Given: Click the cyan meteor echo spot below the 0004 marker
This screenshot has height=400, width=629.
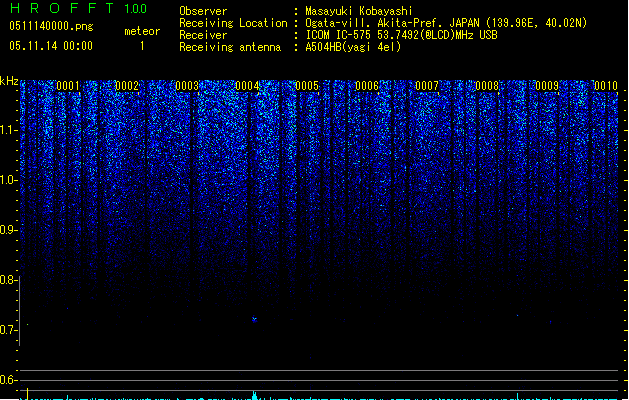Looking at the screenshot, I should (x=254, y=319).
